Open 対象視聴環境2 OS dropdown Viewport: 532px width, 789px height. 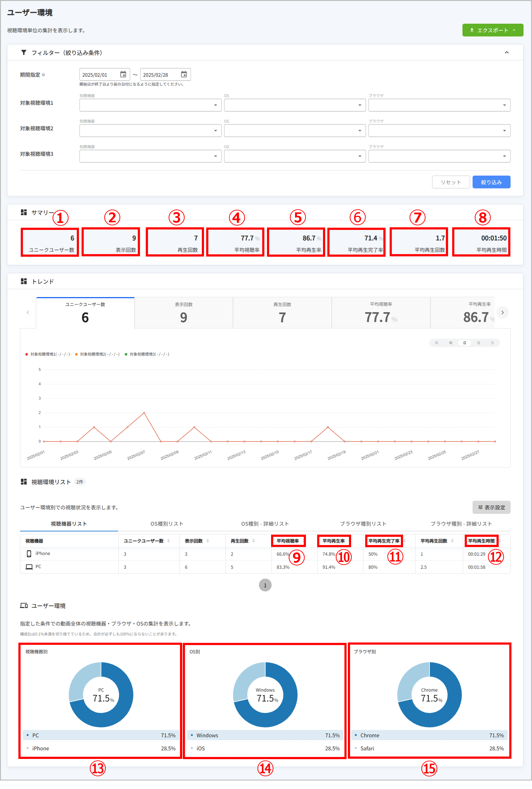[294, 131]
